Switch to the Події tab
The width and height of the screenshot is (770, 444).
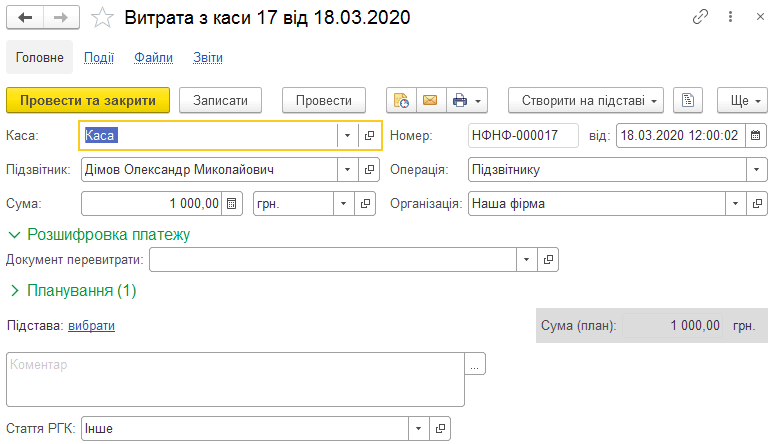point(99,58)
